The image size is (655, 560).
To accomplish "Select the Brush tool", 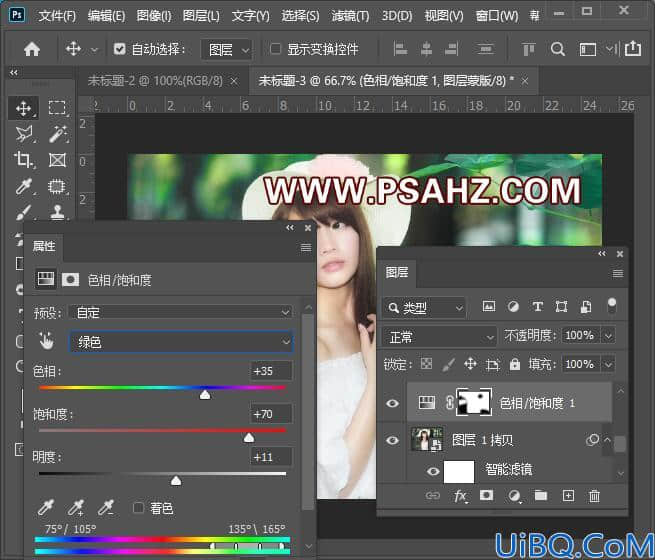I will pos(23,212).
